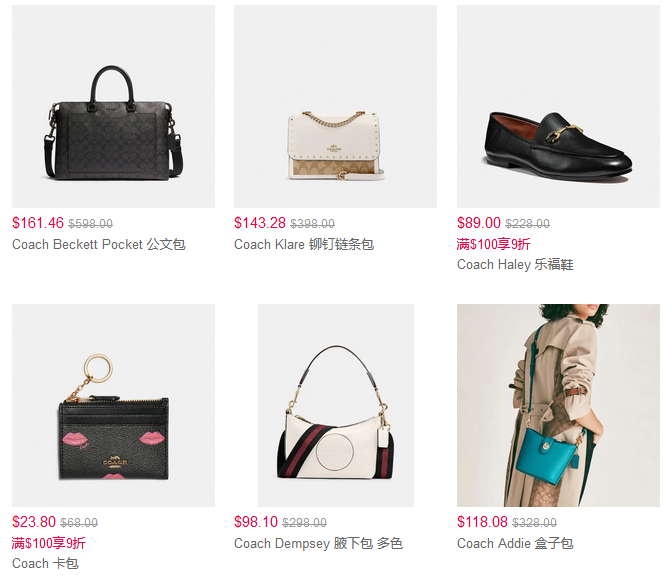The image size is (663, 588).
Task: Open the Coach Beckett Pocket briefcase image
Action: click(x=113, y=106)
